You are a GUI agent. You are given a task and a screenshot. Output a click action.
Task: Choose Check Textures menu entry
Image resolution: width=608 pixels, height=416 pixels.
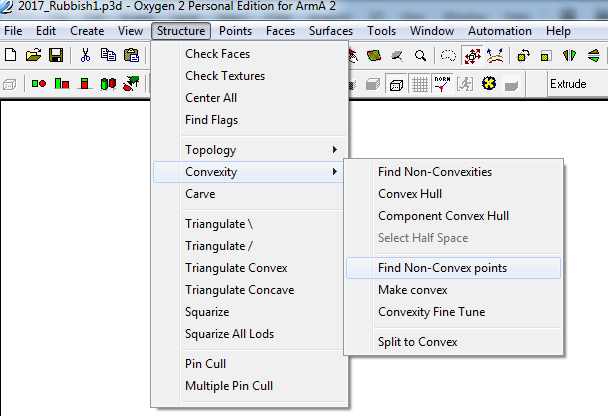pyautogui.click(x=248, y=76)
